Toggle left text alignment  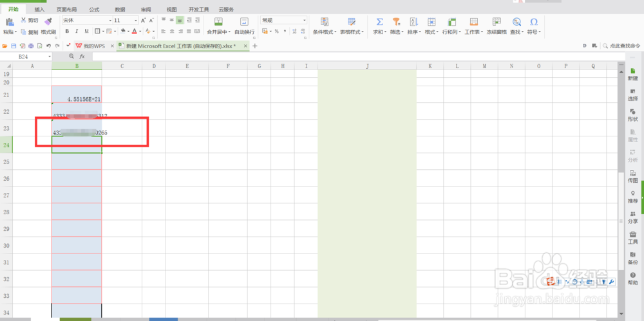tap(164, 31)
